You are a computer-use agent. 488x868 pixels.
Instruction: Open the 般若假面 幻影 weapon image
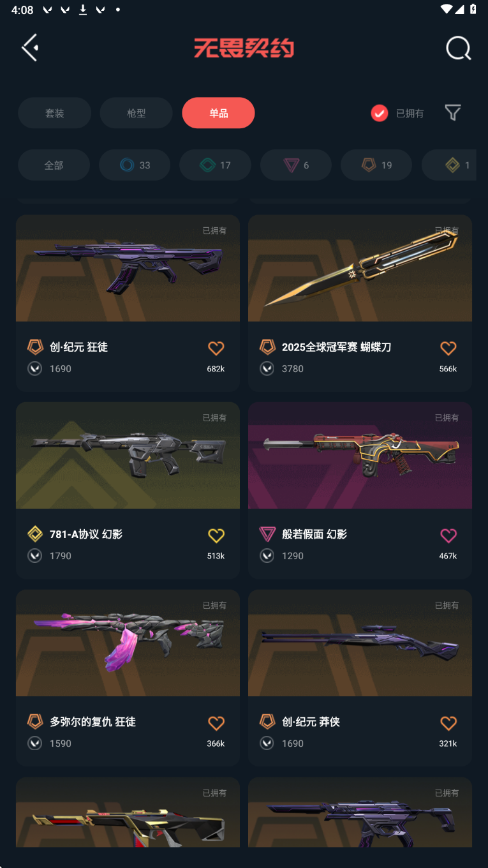[360, 456]
